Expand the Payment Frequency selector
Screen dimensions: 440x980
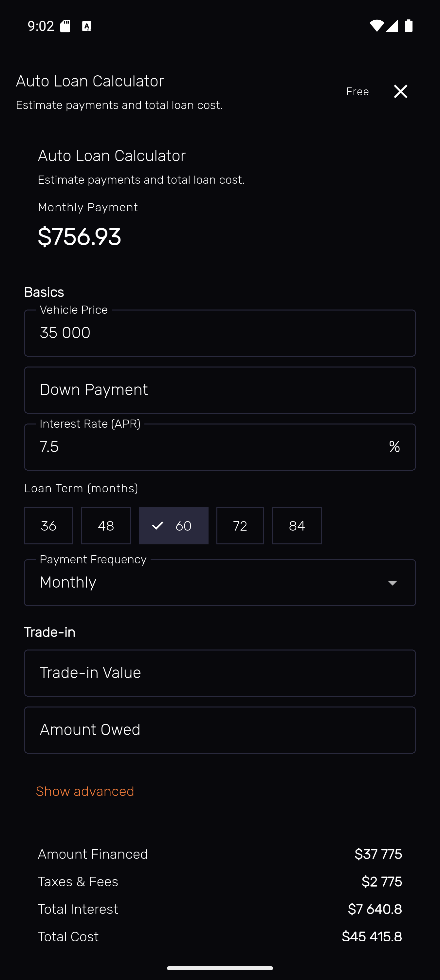click(x=220, y=582)
